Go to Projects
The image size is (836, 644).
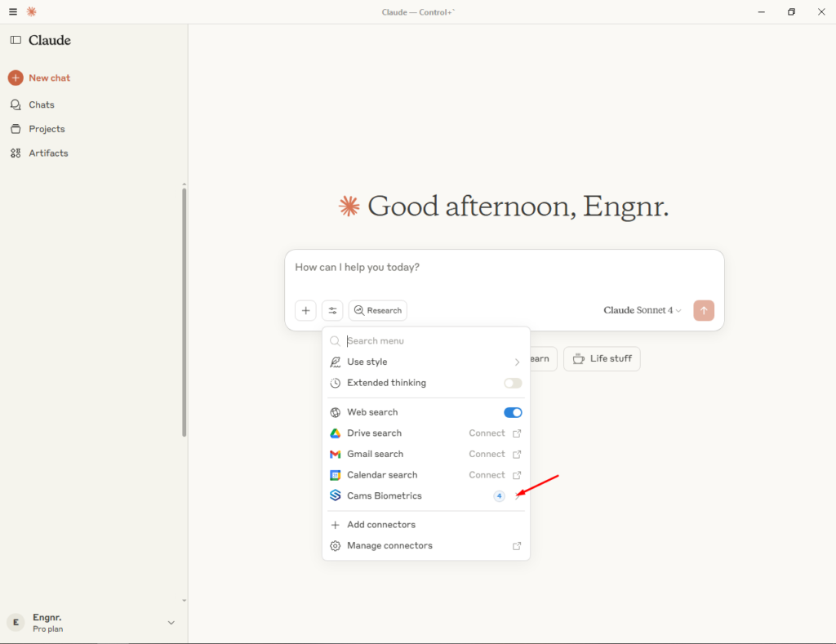[x=38, y=129]
